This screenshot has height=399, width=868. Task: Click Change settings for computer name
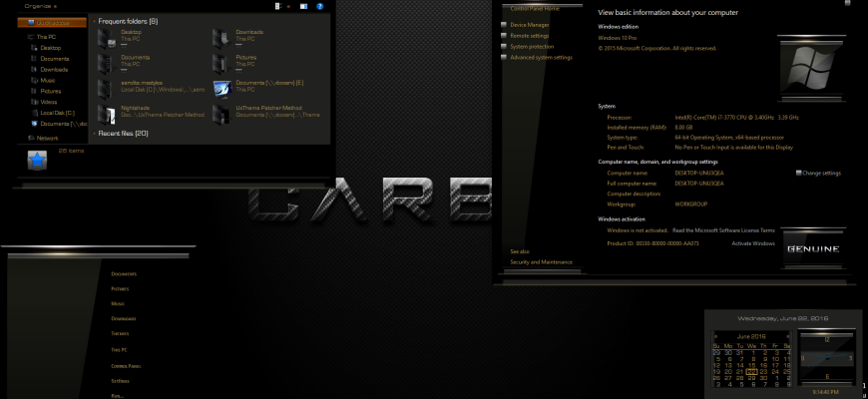pos(818,174)
